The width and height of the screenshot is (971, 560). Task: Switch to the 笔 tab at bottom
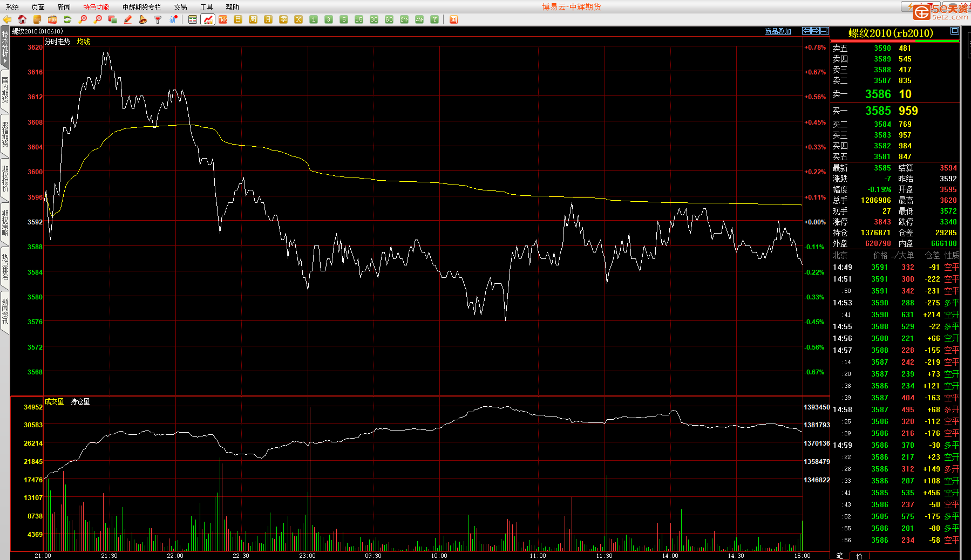pyautogui.click(x=839, y=556)
